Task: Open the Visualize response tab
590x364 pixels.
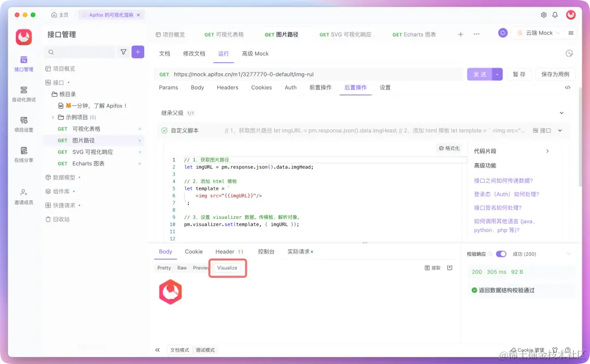Action: (x=227, y=268)
